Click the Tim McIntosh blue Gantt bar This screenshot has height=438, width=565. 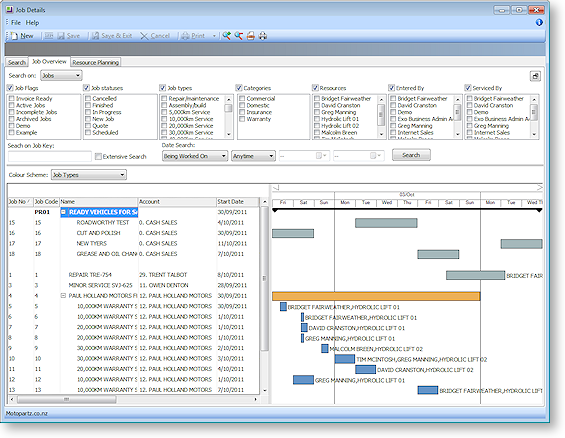pos(345,359)
